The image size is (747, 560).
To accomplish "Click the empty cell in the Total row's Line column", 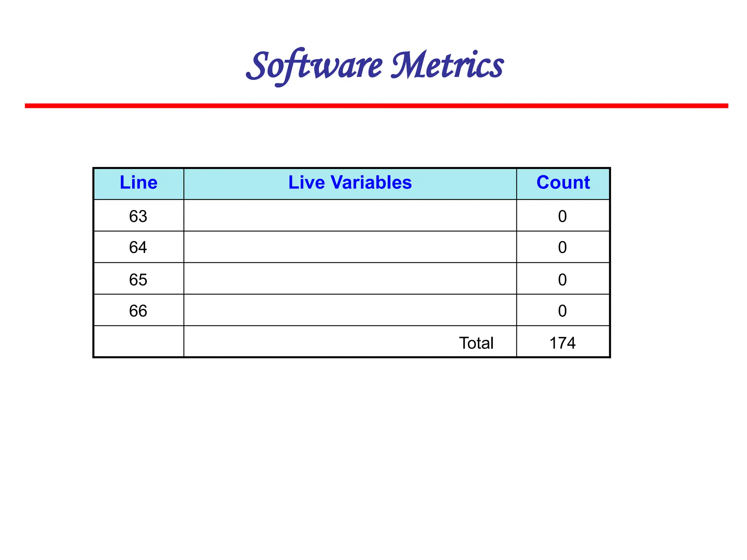I will [x=139, y=342].
